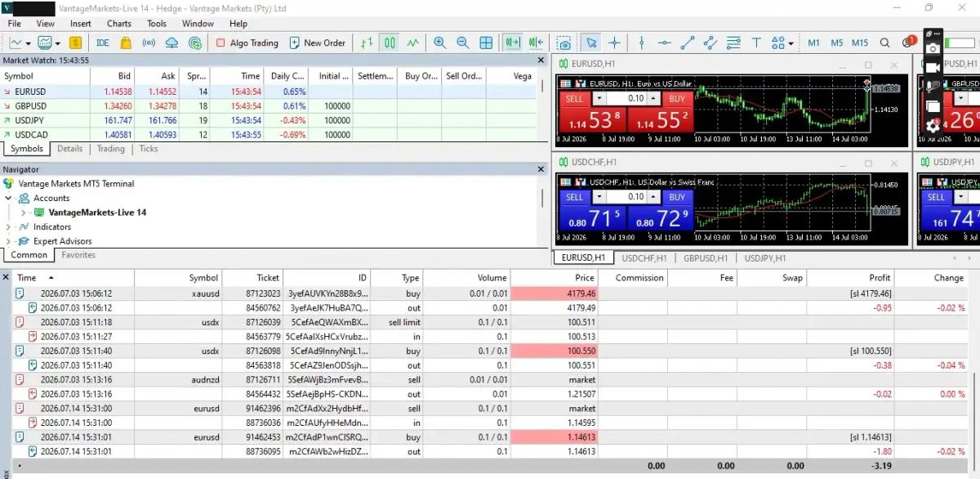Viewport: 980px width, 479px height.
Task: Insert Fibonacci retracement lines tool
Action: click(733, 43)
